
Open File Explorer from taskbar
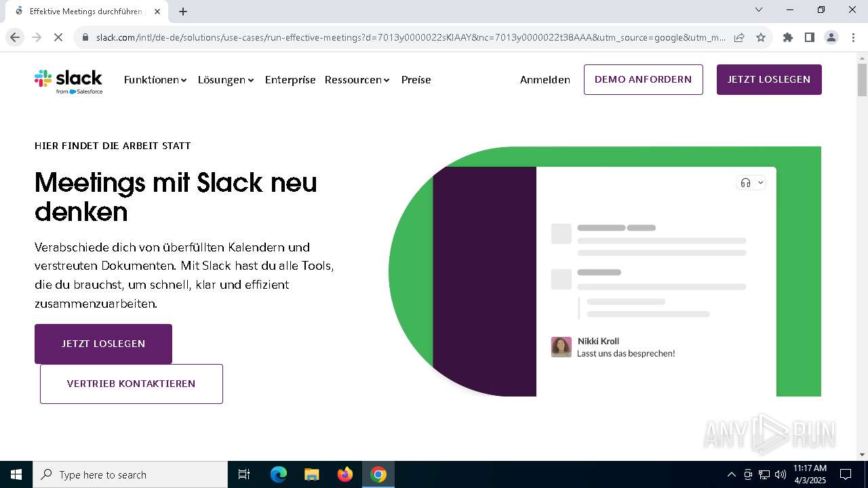[312, 474]
